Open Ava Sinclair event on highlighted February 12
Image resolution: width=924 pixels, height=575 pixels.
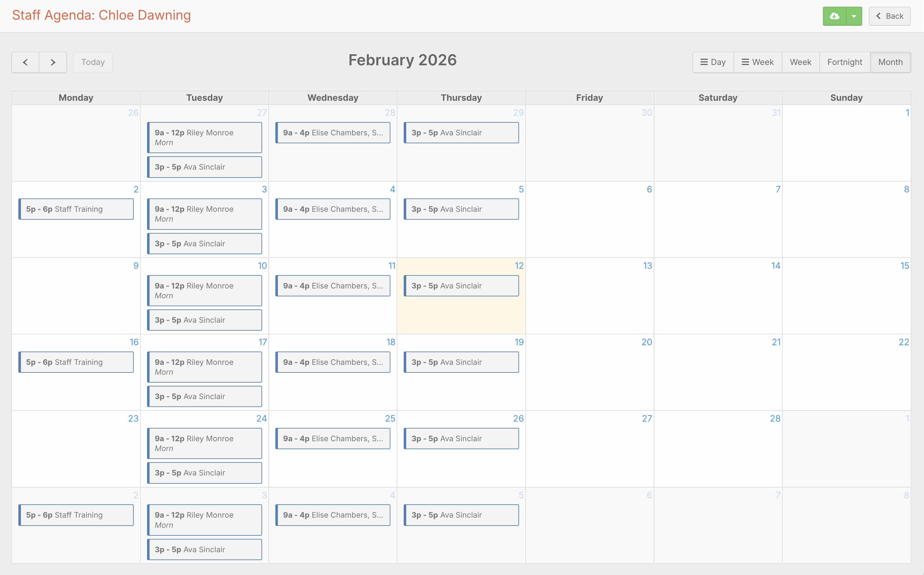click(x=461, y=286)
